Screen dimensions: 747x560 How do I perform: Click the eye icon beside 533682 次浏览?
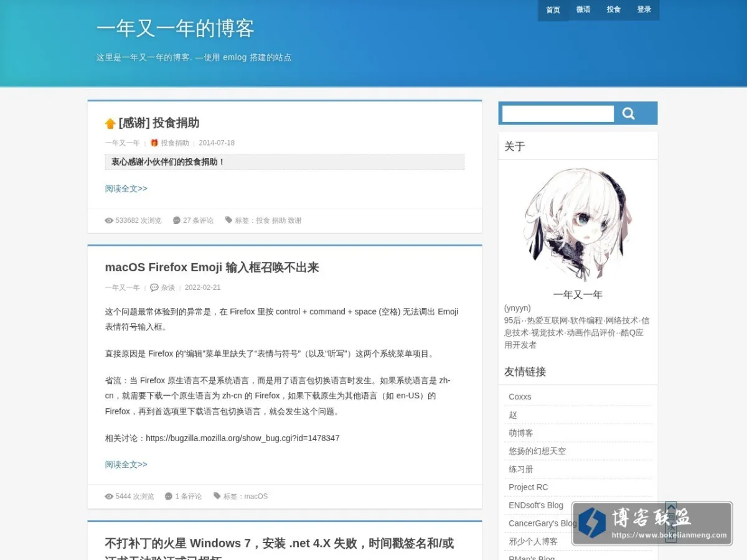point(109,220)
